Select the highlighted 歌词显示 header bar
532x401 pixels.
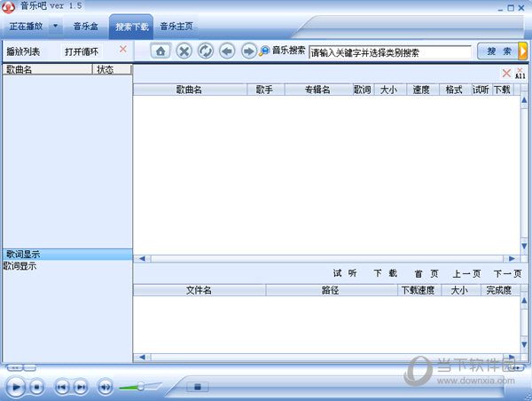67,255
